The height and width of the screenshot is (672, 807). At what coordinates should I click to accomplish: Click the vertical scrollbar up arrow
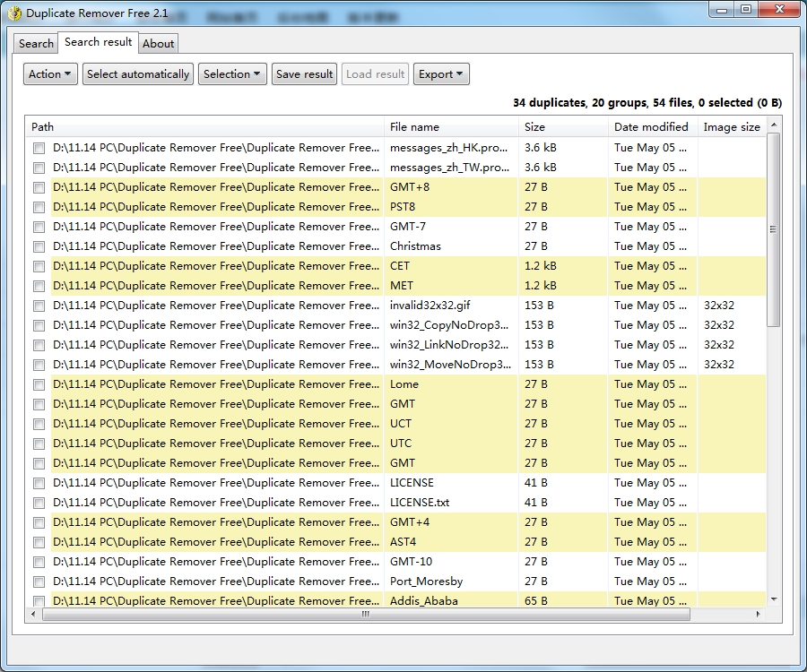point(774,124)
